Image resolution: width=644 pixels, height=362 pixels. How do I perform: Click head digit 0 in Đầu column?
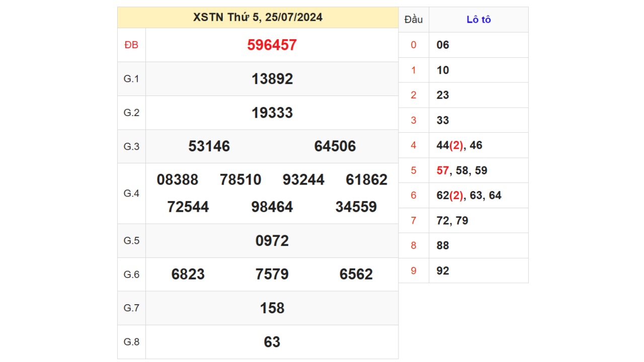pos(414,45)
